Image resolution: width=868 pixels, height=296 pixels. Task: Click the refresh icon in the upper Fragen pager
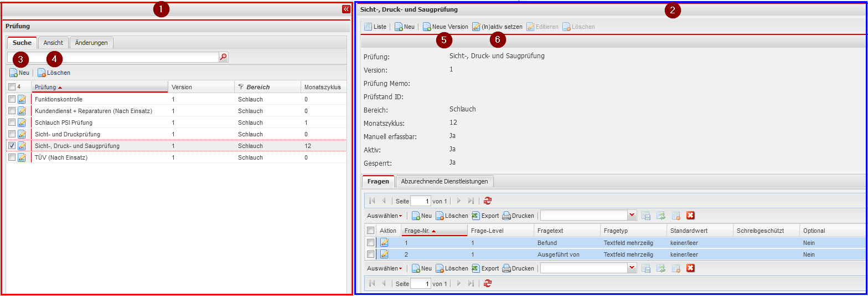(x=487, y=201)
